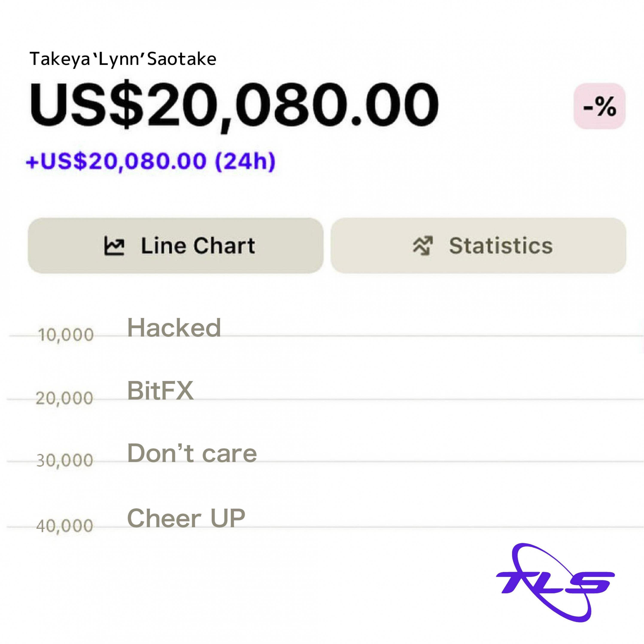
Task: Switch to the Line Chart tab
Action: (x=176, y=246)
